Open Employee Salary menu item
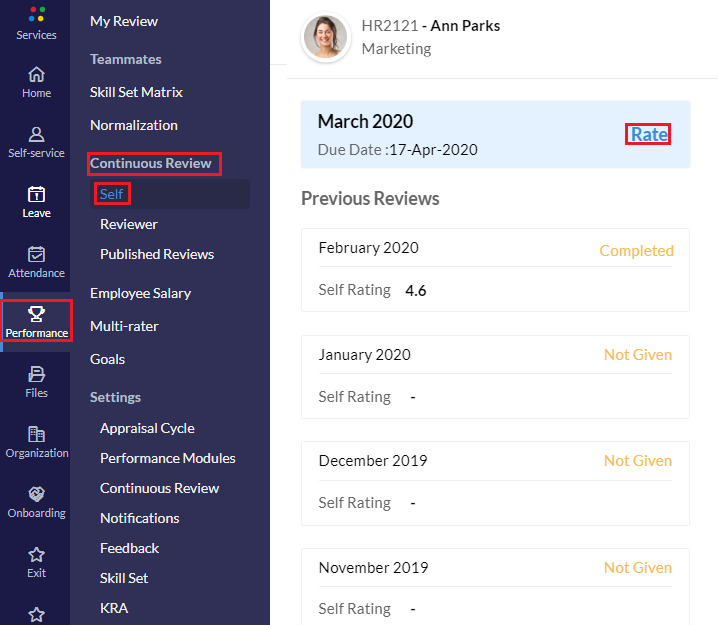The image size is (718, 625). coord(140,293)
